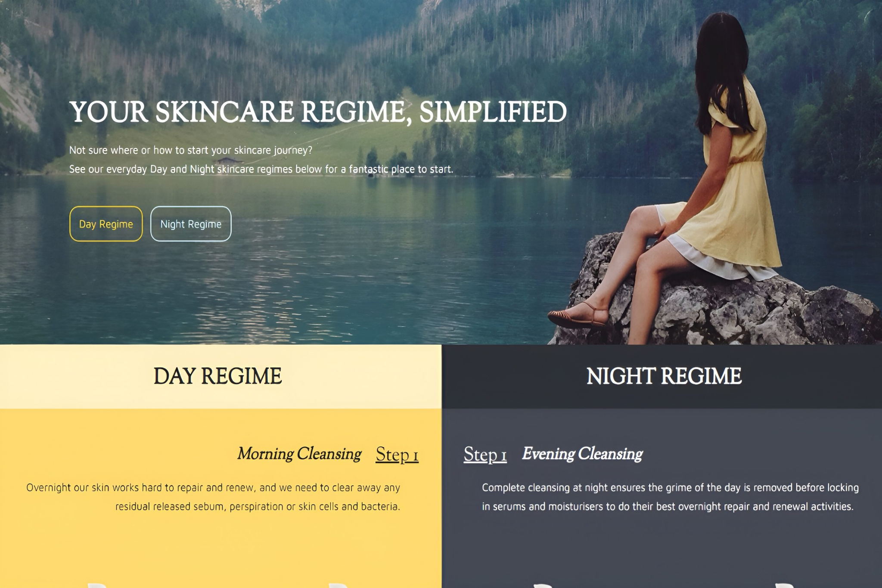Screen dimensions: 882x588
Task: Click the Morning Cleansing title
Action: pos(299,454)
